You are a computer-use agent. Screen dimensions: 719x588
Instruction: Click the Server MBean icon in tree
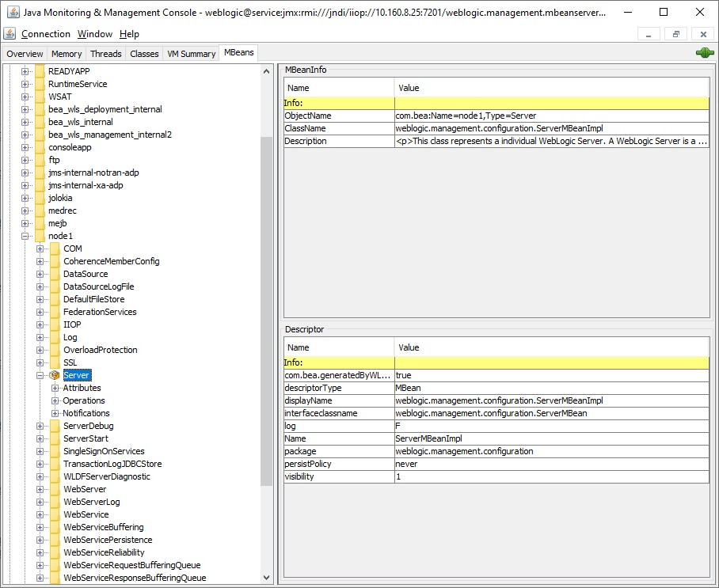[55, 375]
